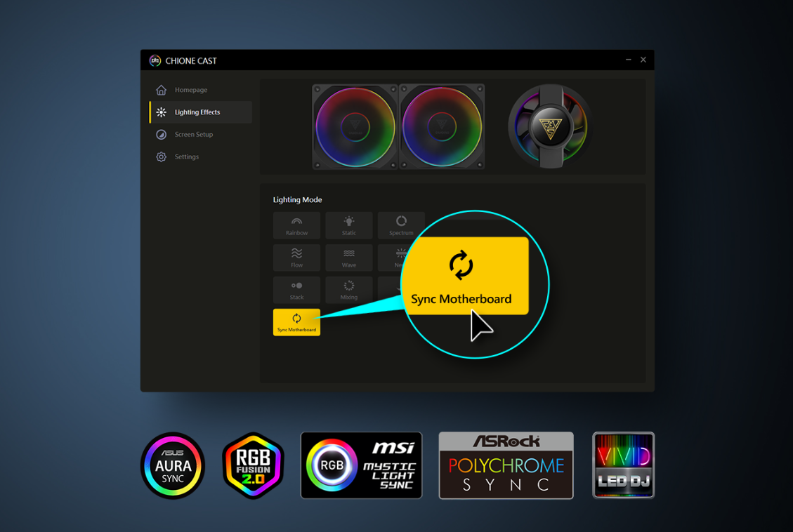793x532 pixels.
Task: Switch to the Stack lighting mode
Action: coord(296,290)
